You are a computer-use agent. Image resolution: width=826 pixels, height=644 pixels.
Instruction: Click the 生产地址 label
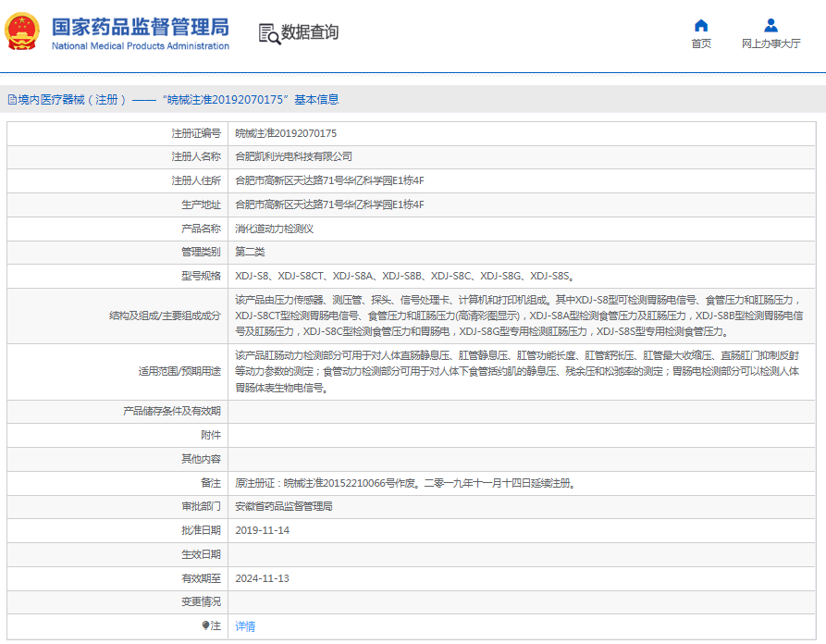(x=202, y=204)
